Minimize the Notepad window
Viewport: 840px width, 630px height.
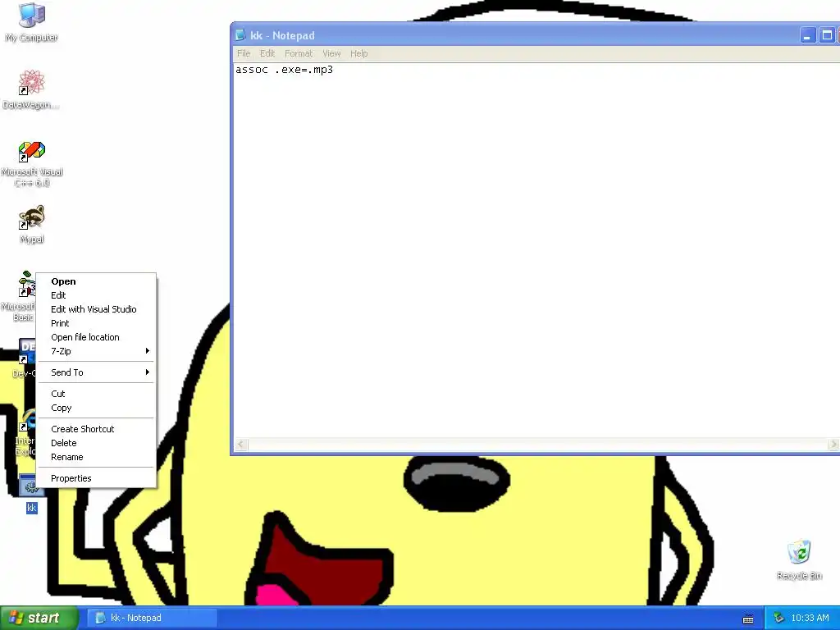tap(807, 35)
